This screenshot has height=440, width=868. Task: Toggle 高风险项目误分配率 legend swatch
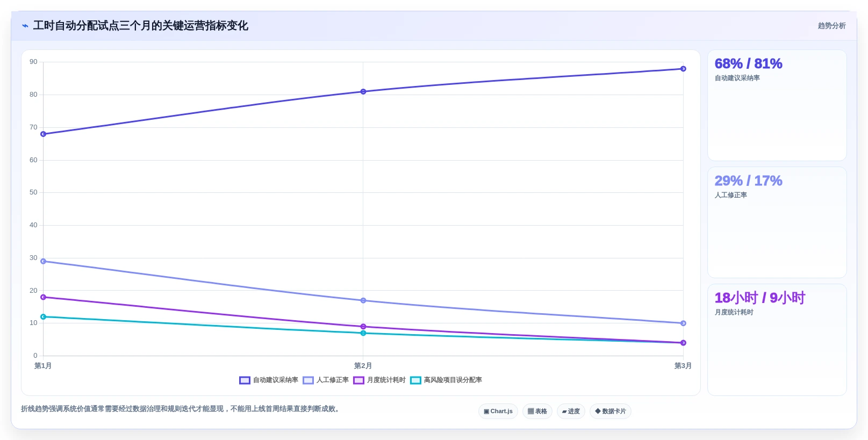(x=415, y=380)
